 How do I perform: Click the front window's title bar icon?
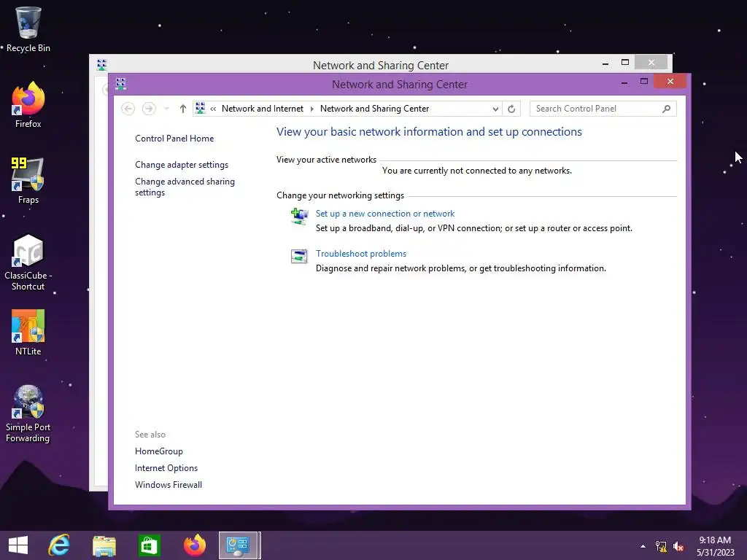click(x=120, y=85)
